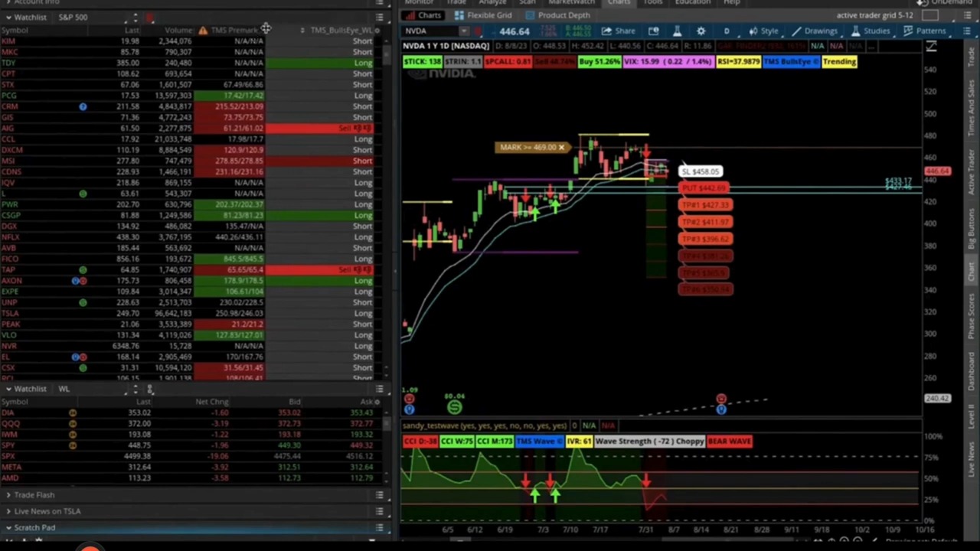Switch to Product Depth view

pos(557,15)
